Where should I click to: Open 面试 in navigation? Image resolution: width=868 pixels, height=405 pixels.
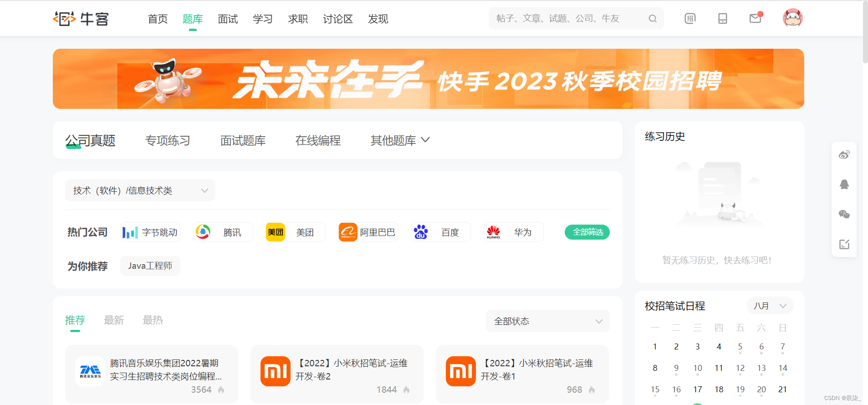(228, 19)
